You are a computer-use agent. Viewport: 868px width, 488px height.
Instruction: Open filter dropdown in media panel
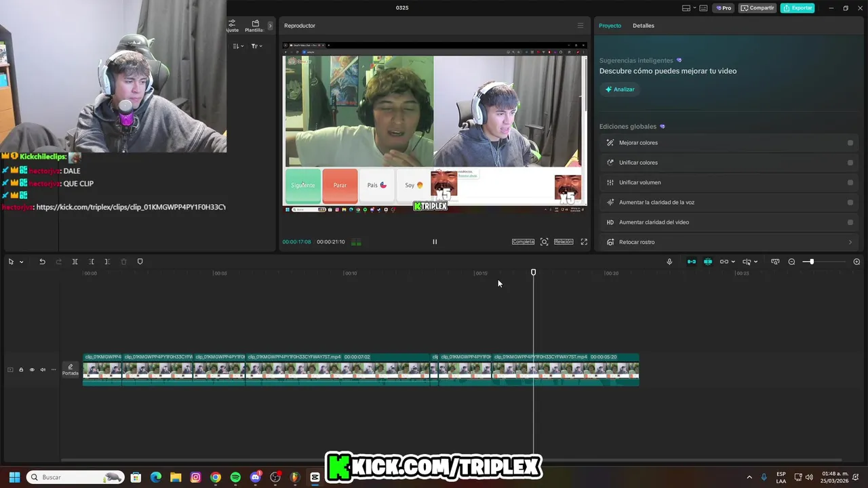click(x=256, y=46)
